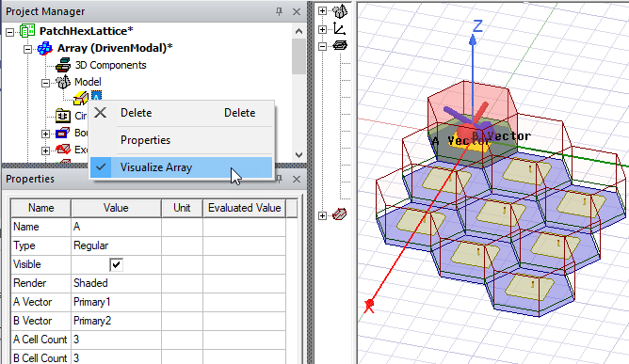Close the Project Manager panel
The width and height of the screenshot is (629, 364).
click(297, 11)
